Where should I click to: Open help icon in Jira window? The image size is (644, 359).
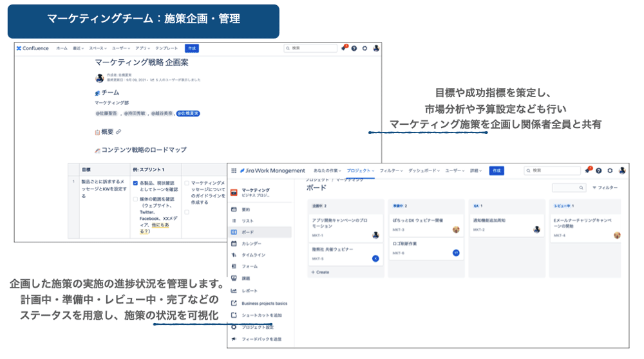(x=599, y=170)
